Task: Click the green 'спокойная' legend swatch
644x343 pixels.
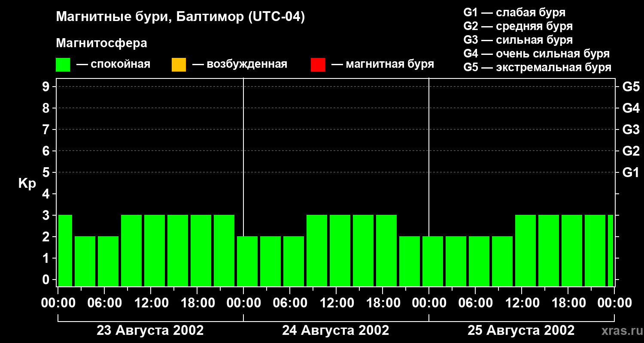Action: (x=63, y=65)
